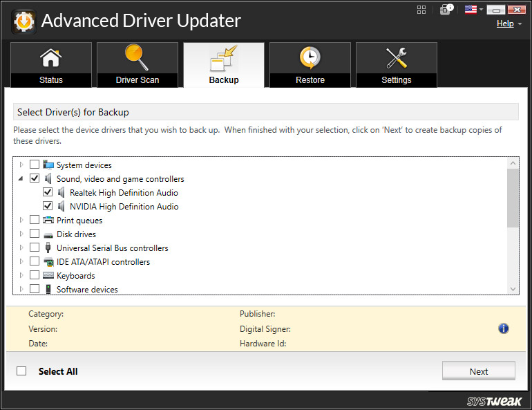Screen dimensions: 532x410
Task: Switch to the Status tab
Action: pyautogui.click(x=51, y=65)
